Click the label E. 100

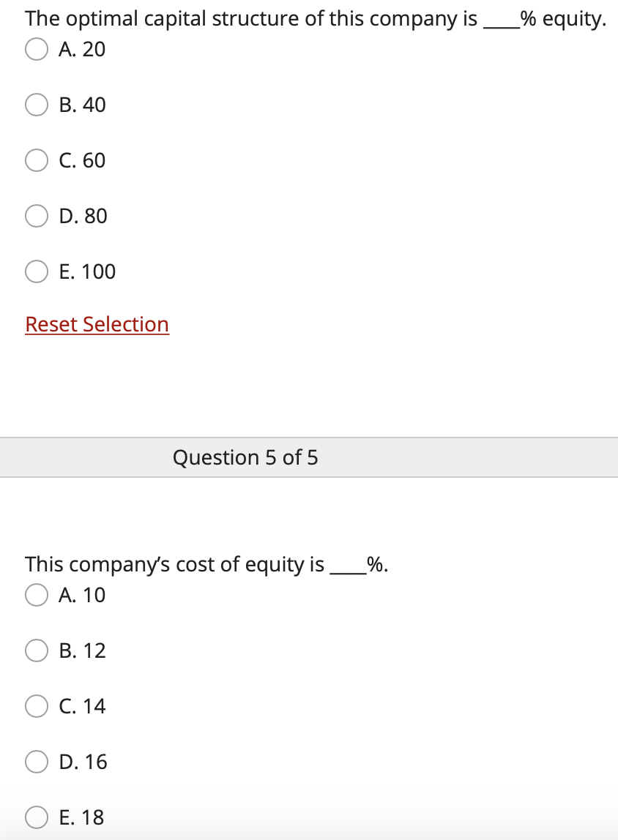pyautogui.click(x=88, y=271)
